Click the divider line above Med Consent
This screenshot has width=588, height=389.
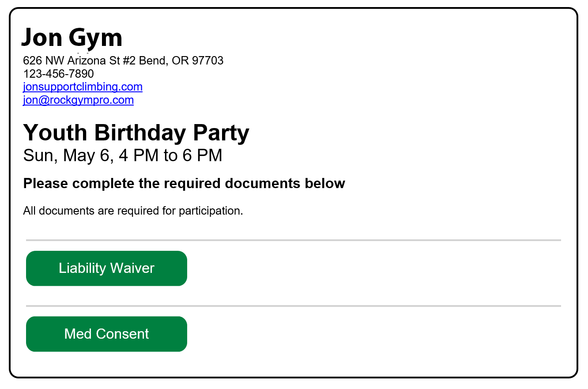[x=294, y=306]
